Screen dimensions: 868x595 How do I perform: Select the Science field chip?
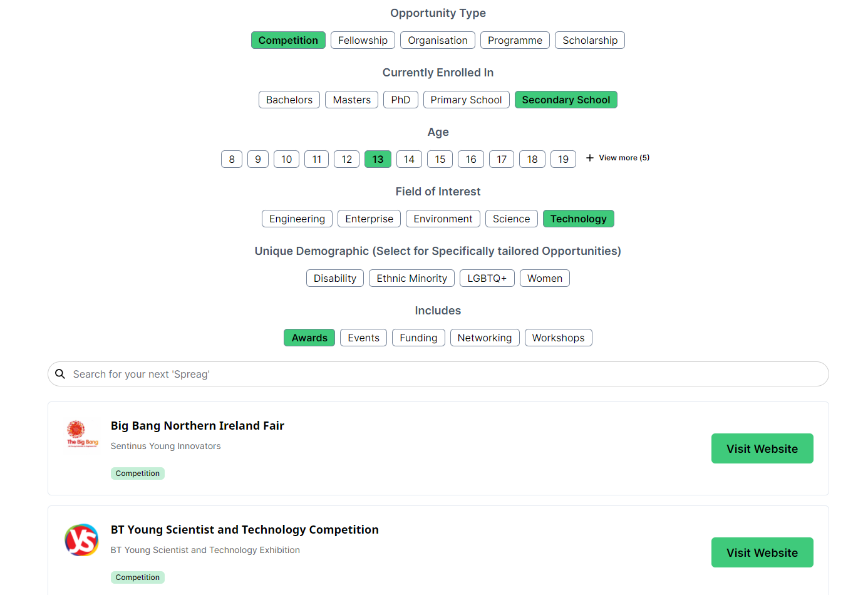(x=511, y=219)
